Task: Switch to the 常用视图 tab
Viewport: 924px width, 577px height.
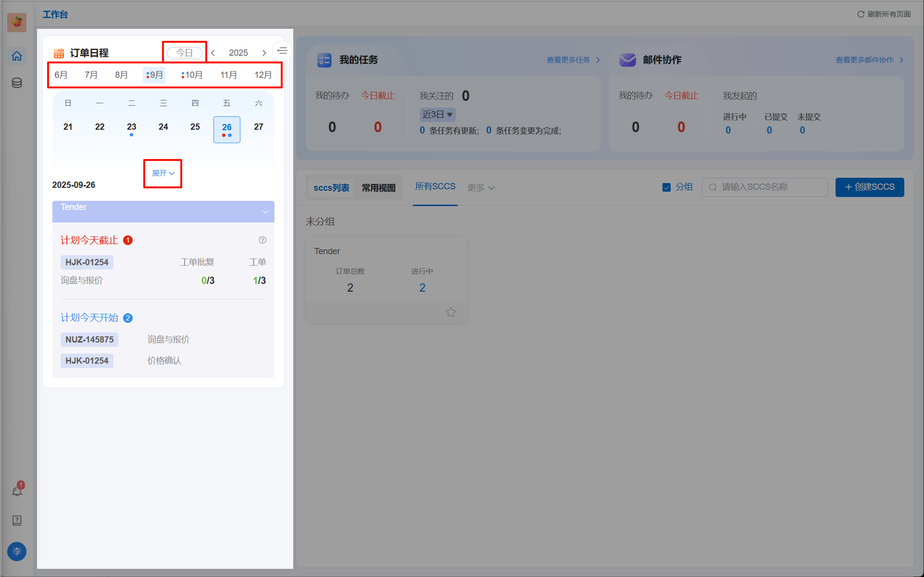Action: coord(378,188)
